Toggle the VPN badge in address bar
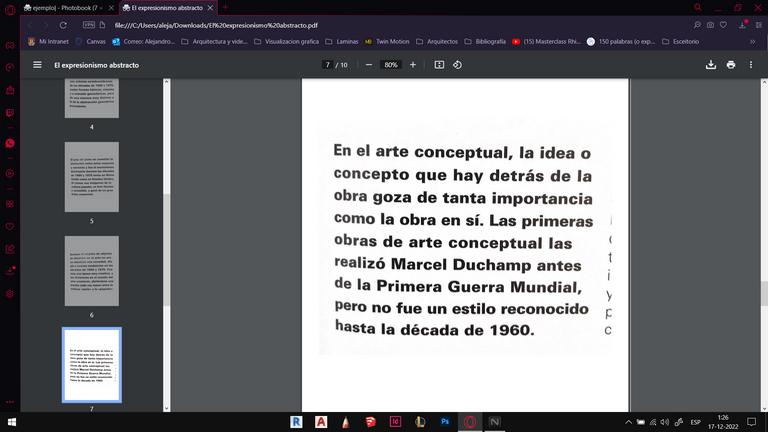Viewport: 768px width, 432px height. tap(89, 24)
